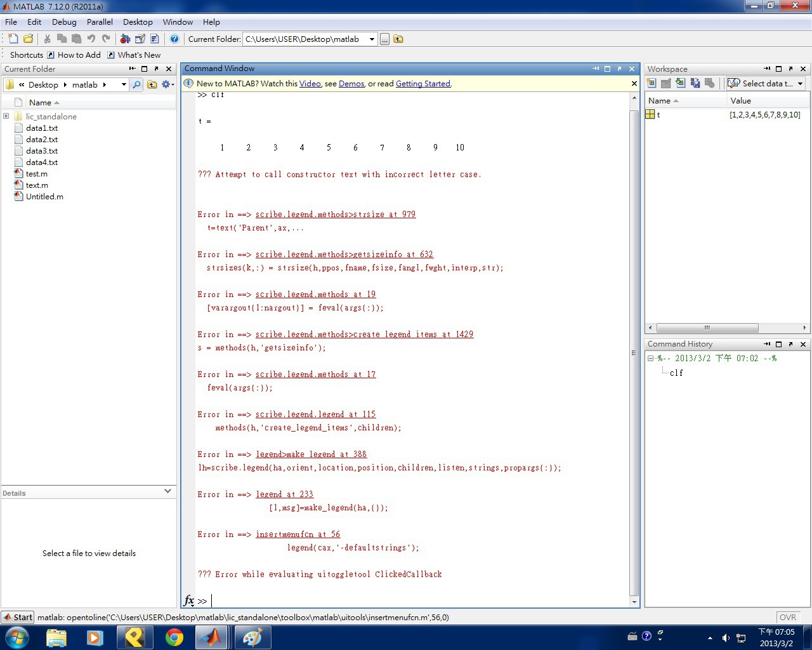812x650 pixels.
Task: Expand the lic_standalone folder
Action: 6,116
